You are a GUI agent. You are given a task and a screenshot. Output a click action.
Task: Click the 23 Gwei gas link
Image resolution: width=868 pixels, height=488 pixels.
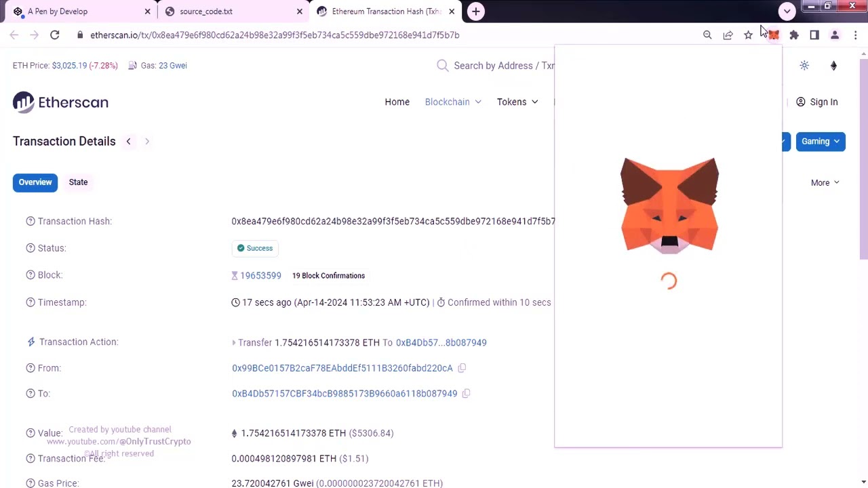coord(173,66)
